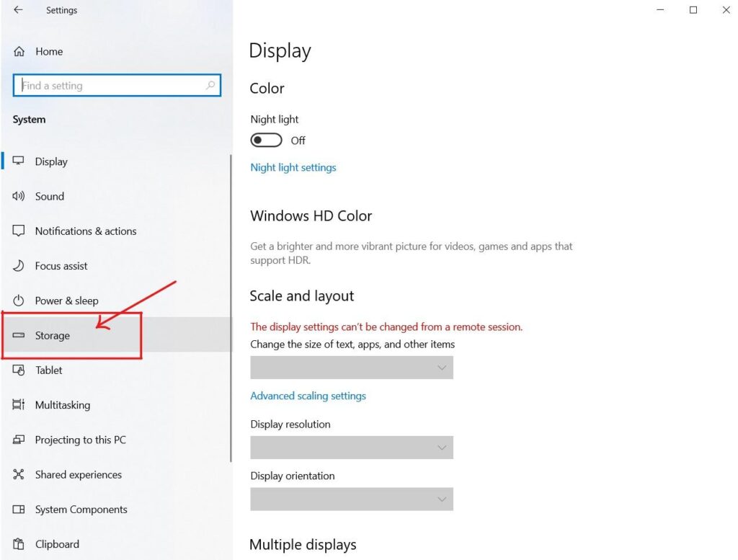Click the Multitasking icon

(x=18, y=405)
